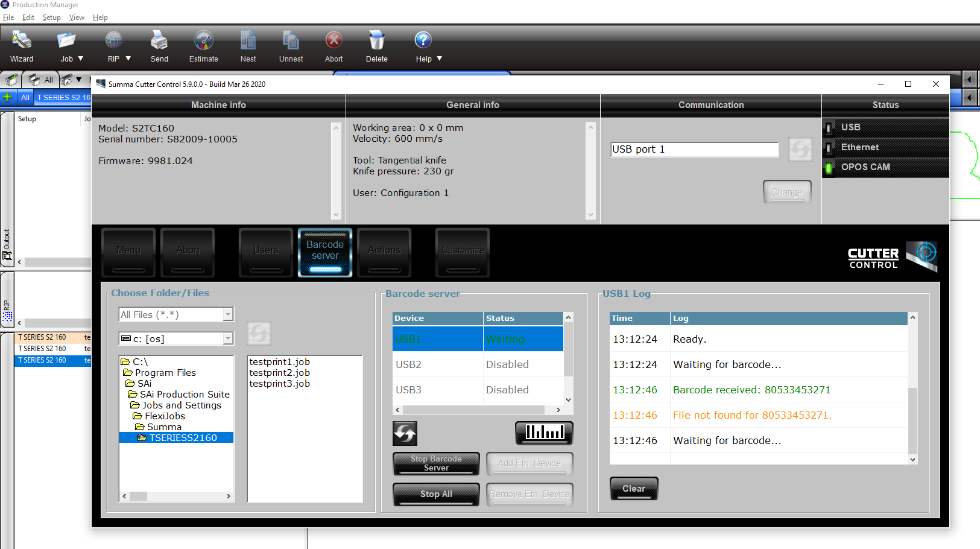Screen dimensions: 980x549
Task: Click the green plus icon in device bar
Action: tap(7, 97)
